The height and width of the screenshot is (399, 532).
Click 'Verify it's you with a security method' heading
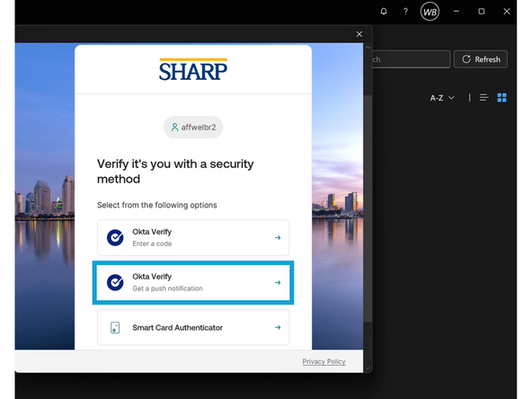click(175, 172)
